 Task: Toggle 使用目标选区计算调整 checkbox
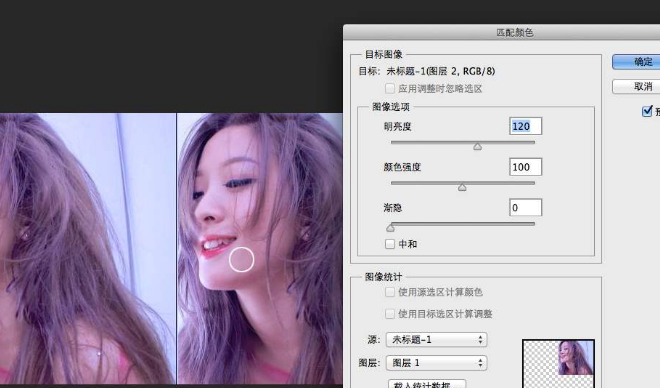click(x=390, y=314)
